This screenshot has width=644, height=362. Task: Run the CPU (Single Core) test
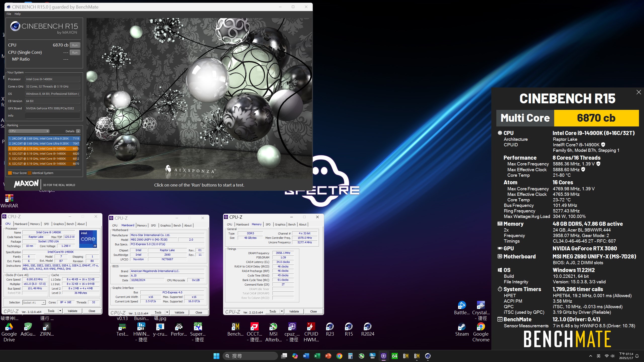(75, 53)
